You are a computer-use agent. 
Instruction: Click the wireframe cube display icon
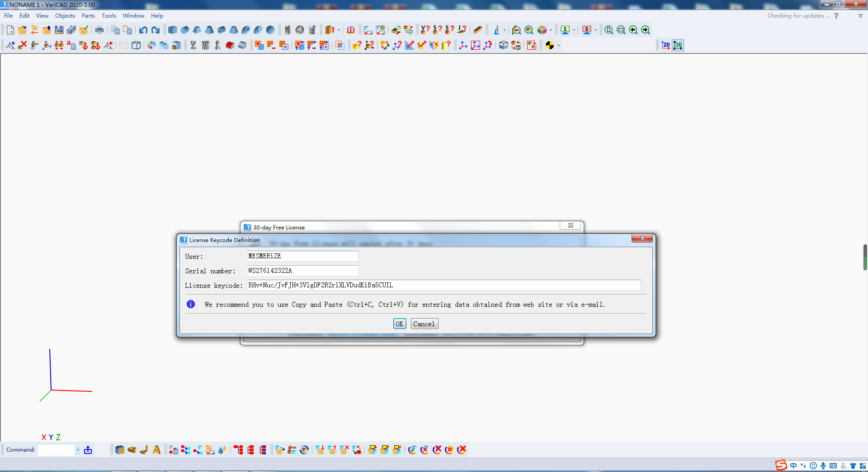136,45
